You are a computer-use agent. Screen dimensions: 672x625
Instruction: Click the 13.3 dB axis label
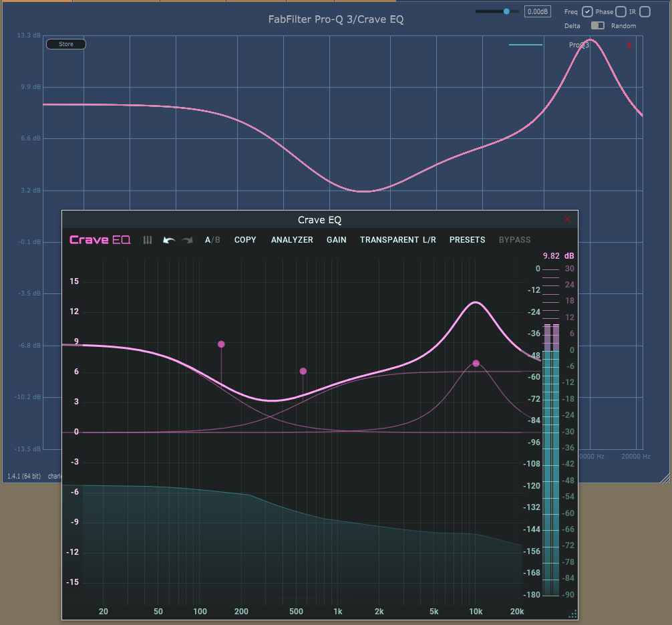[29, 35]
